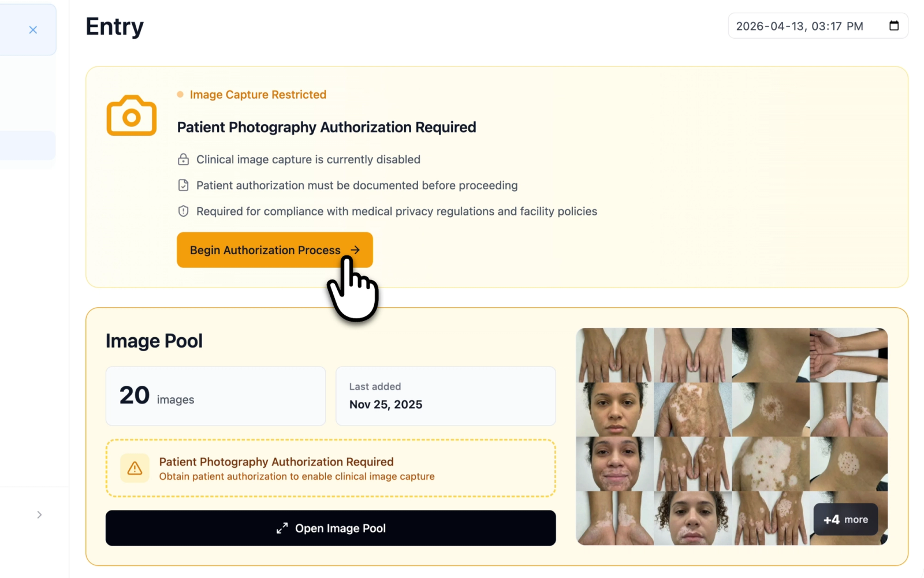The height and width of the screenshot is (578, 924).
Task: Dismiss the side panel using the X icon
Action: pos(33,29)
